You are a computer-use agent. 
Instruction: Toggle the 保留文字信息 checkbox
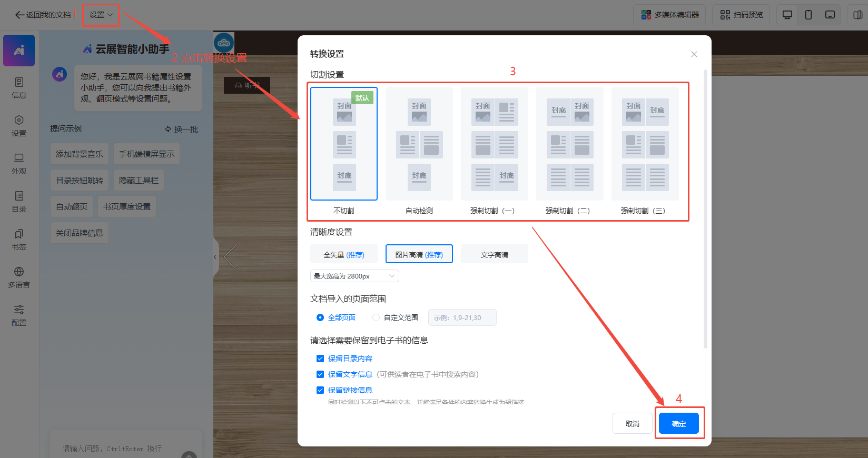pyautogui.click(x=320, y=374)
